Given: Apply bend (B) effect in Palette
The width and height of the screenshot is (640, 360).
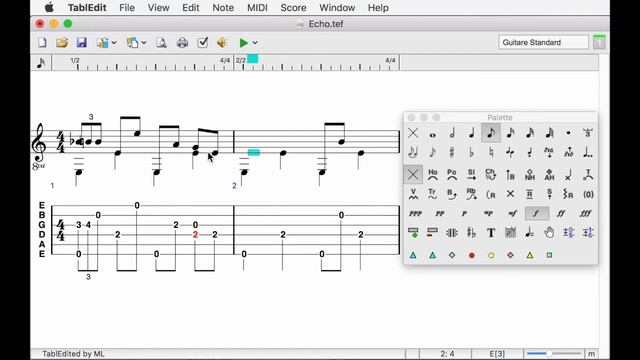Looking at the screenshot, I should coord(452,194).
